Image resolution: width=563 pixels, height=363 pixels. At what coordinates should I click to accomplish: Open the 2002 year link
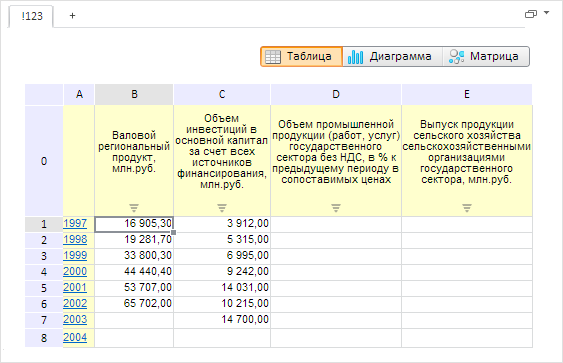(75, 303)
